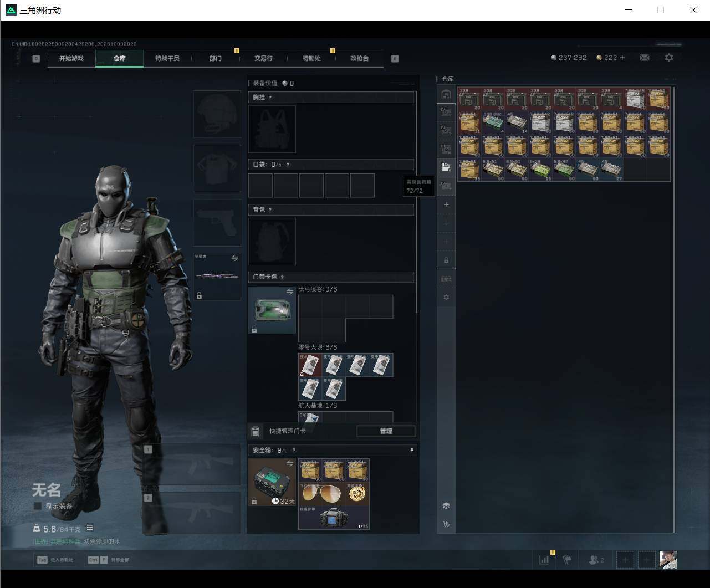The height and width of the screenshot is (588, 710).
Task: Click the help icon beside 安全箱
Action: pos(294,451)
